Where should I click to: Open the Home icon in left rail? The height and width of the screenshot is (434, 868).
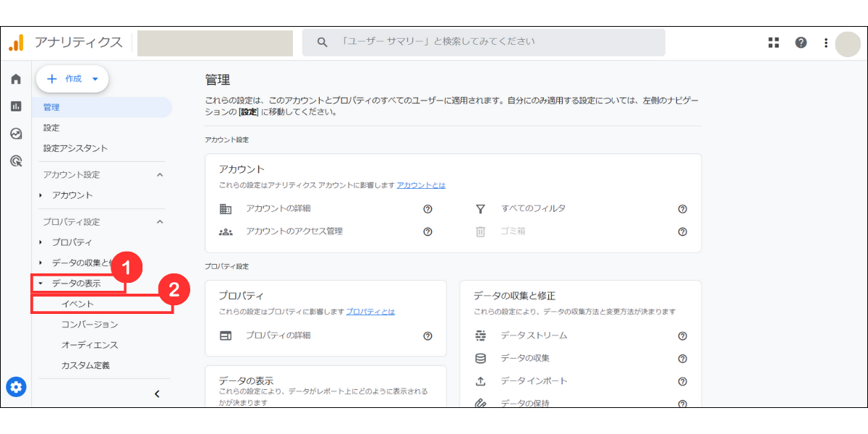pyautogui.click(x=16, y=80)
